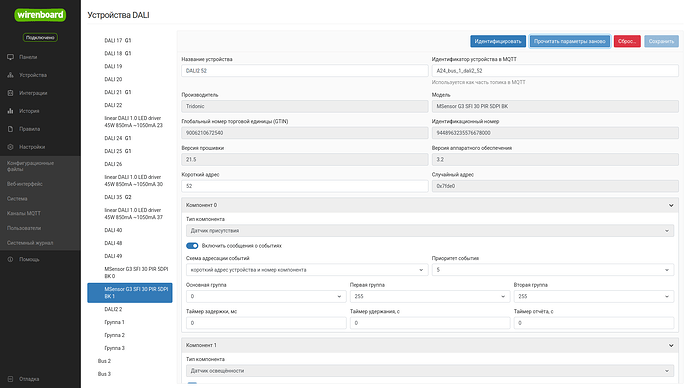This screenshot has height=388, width=690.
Task: Click the Отладка icon at sidebar bottom
Action: 10,379
